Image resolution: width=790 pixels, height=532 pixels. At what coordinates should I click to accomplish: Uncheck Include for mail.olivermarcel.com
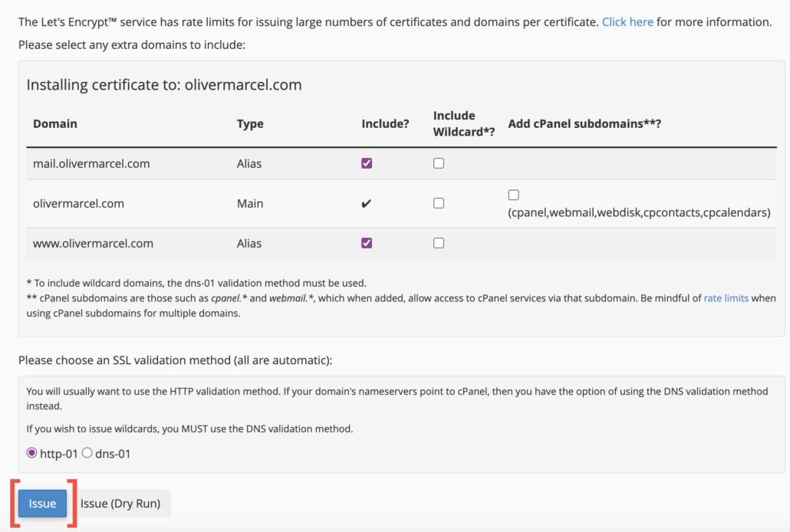coord(367,163)
